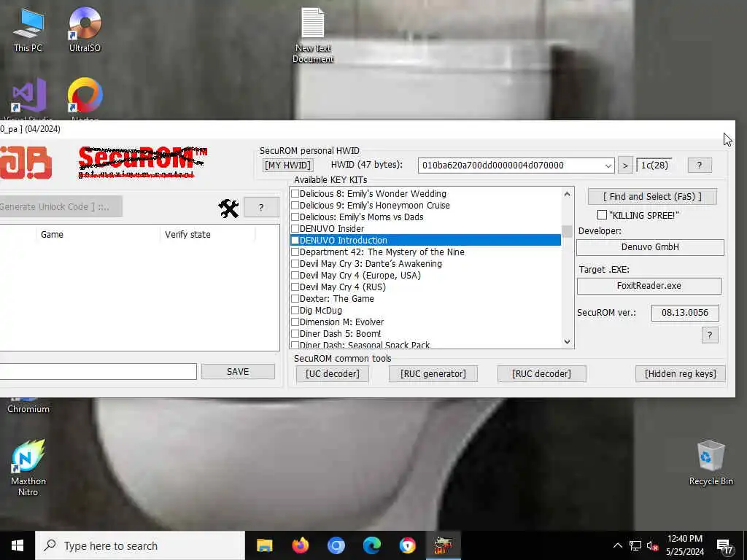The image size is (747, 560).
Task: Open This PC desktop icon
Action: click(x=28, y=29)
